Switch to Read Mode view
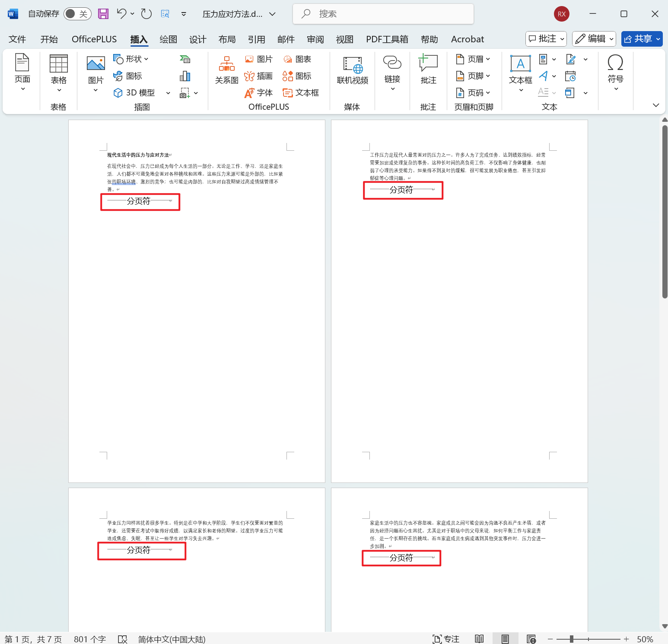 (x=479, y=639)
